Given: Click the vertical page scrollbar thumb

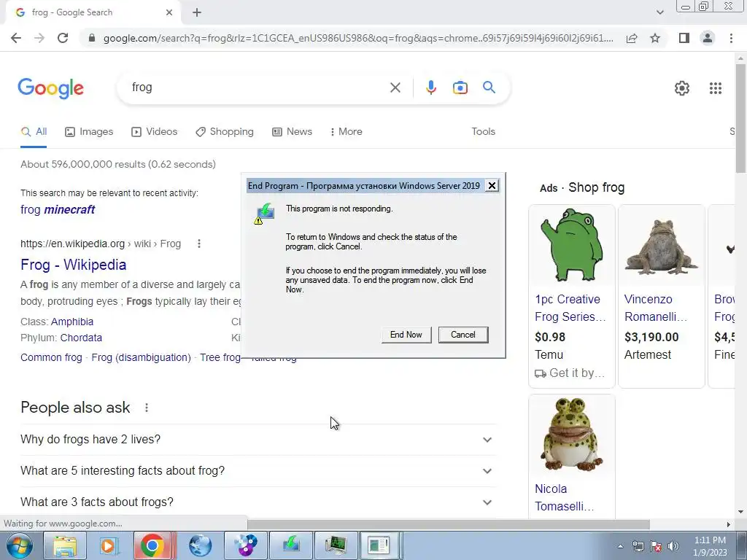Looking at the screenshot, I should point(741,118).
